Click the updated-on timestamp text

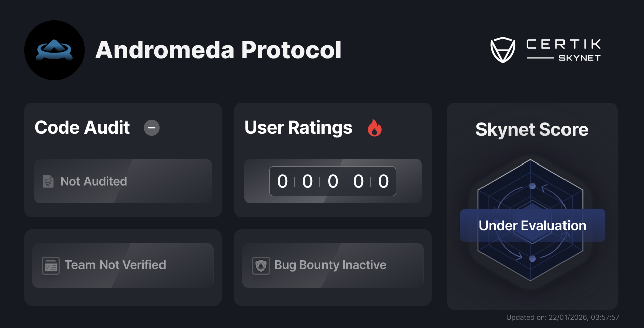pos(562,317)
